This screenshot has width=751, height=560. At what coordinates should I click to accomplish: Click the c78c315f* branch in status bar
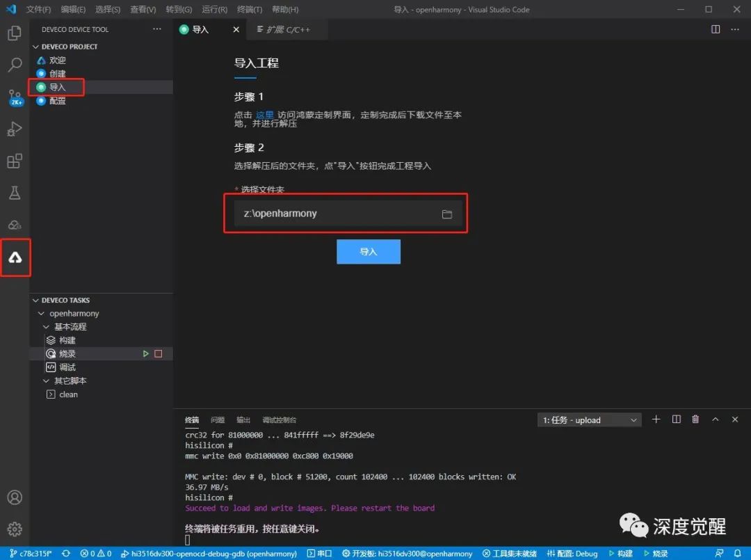coord(31,553)
